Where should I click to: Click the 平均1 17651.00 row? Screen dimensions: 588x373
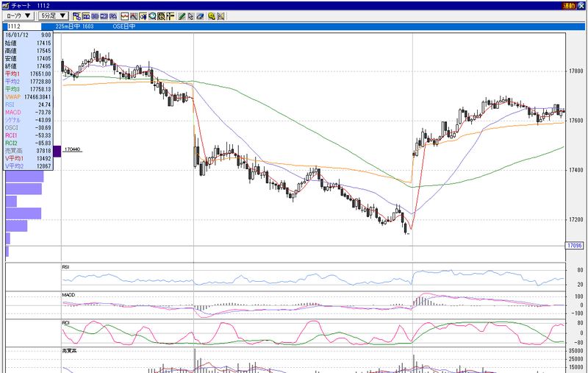click(28, 74)
